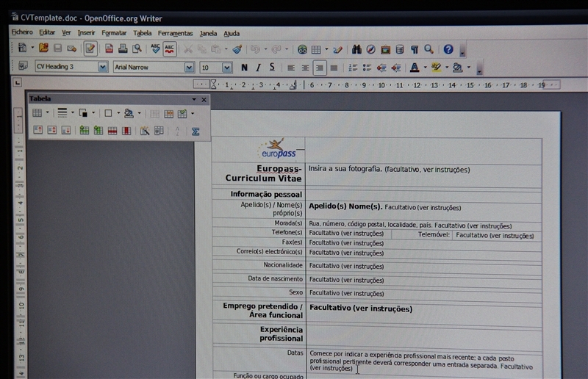
Task: Open the Ajuda menu
Action: [x=232, y=33]
